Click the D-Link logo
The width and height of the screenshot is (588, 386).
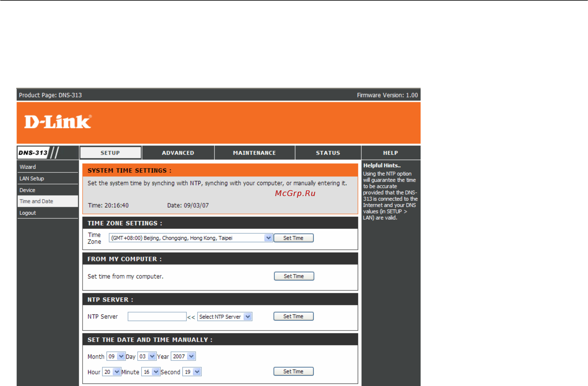point(58,122)
